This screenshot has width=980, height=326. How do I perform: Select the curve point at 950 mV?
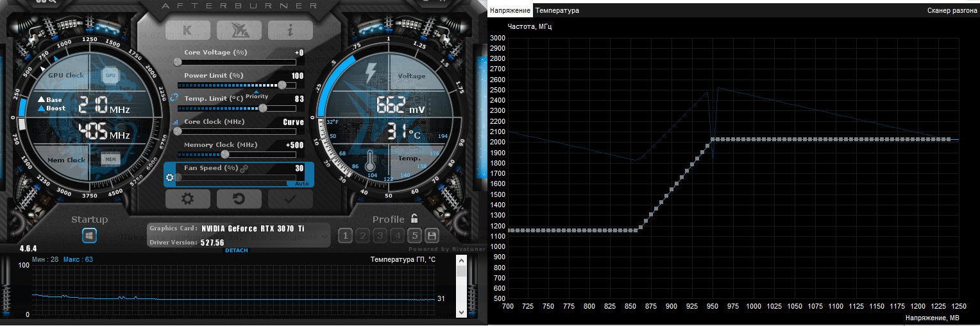(713, 139)
